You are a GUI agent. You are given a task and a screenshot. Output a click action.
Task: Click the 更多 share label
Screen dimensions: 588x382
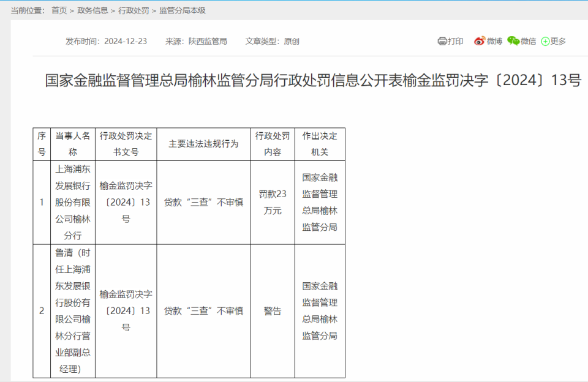[558, 41]
